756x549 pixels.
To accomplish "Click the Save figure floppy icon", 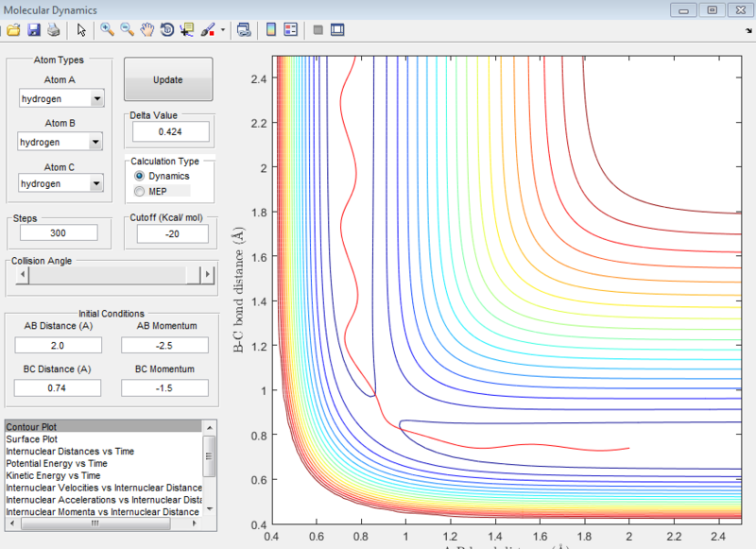I will pyautogui.click(x=34, y=30).
